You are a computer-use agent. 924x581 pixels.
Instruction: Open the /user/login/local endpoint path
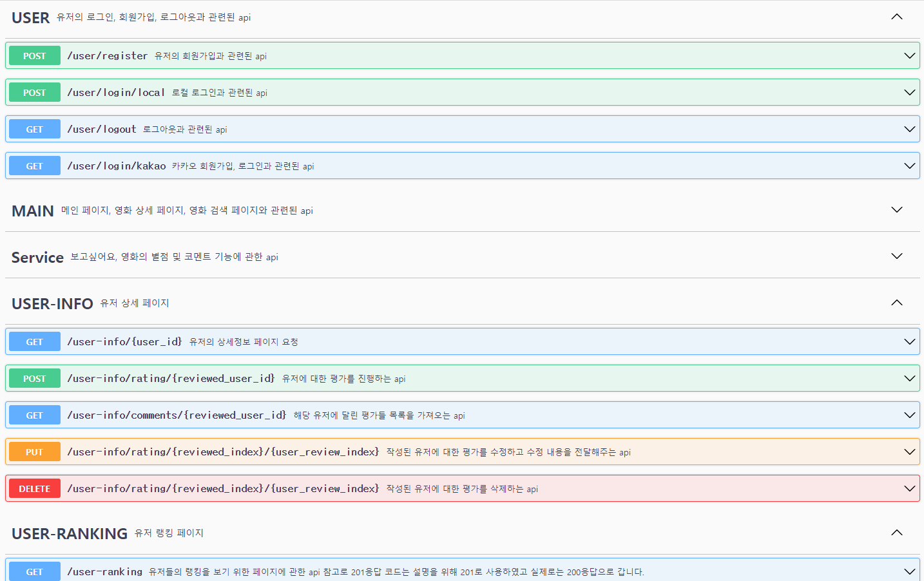tap(116, 93)
